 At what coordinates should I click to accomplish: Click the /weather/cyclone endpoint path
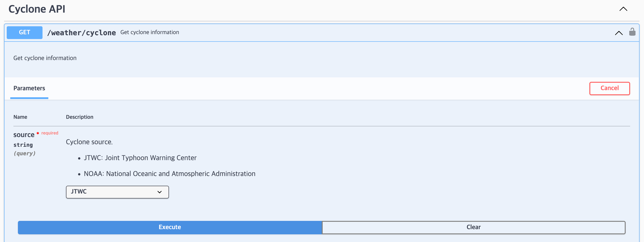81,33
